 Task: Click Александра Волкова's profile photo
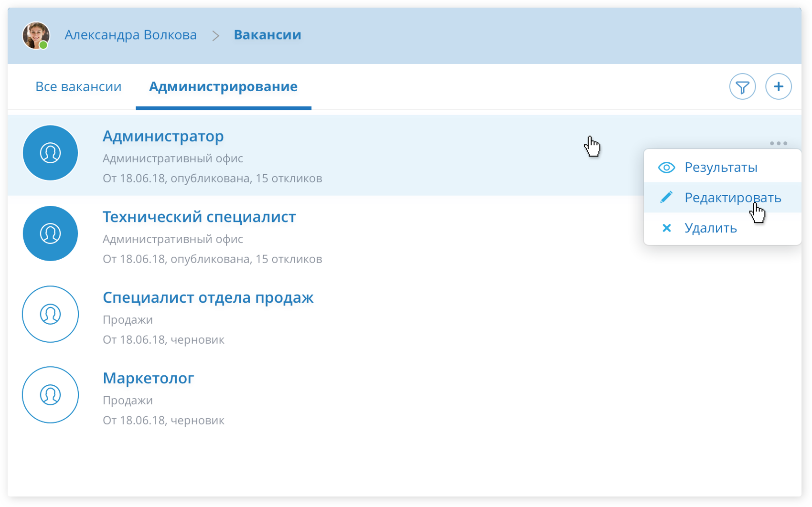[x=36, y=35]
